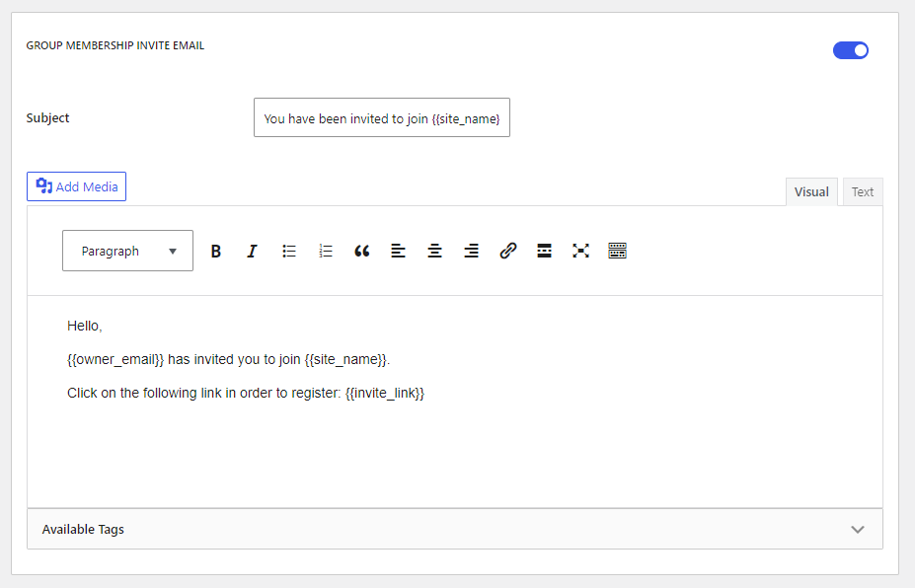The width and height of the screenshot is (915, 588).
Task: Align text center
Action: [x=434, y=251]
